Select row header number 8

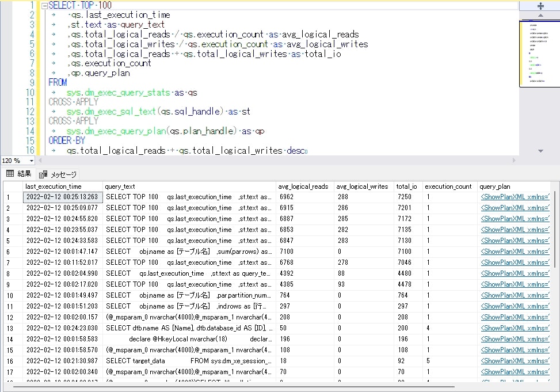[13, 274]
